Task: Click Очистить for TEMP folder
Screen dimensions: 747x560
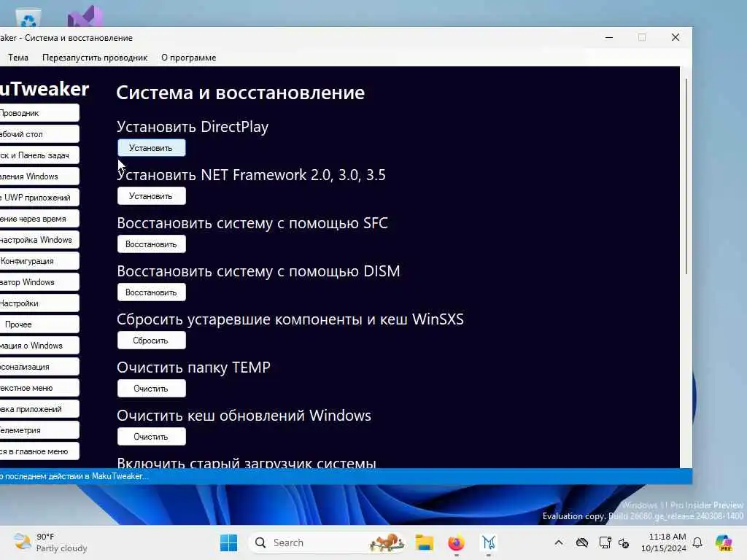Action: [x=152, y=389]
